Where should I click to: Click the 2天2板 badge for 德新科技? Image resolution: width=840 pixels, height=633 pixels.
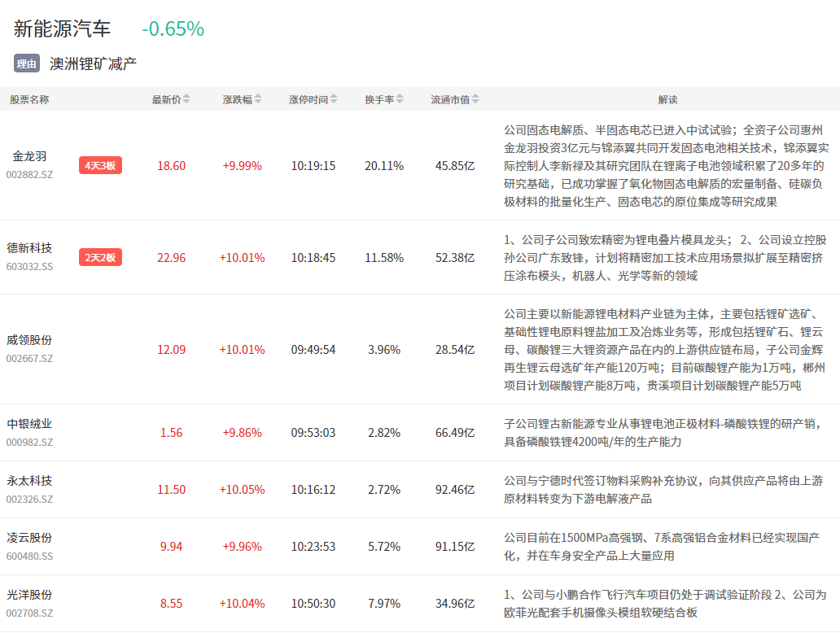tap(100, 258)
